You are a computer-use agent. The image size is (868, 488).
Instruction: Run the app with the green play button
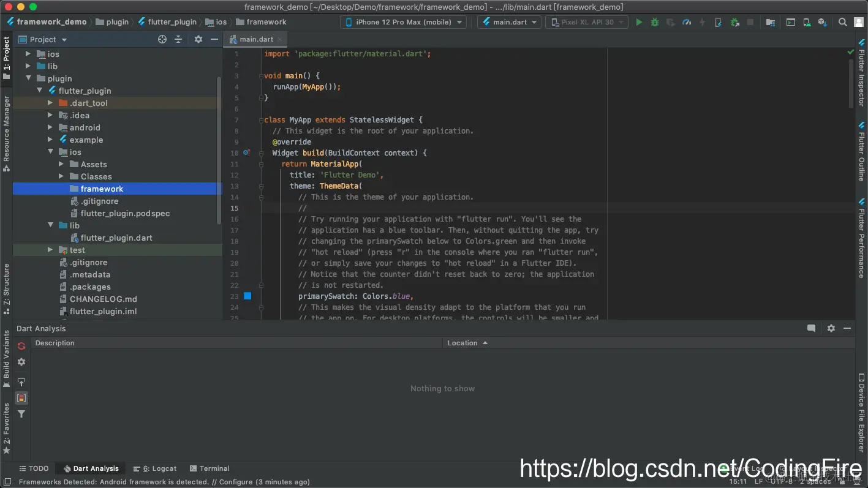[639, 22]
